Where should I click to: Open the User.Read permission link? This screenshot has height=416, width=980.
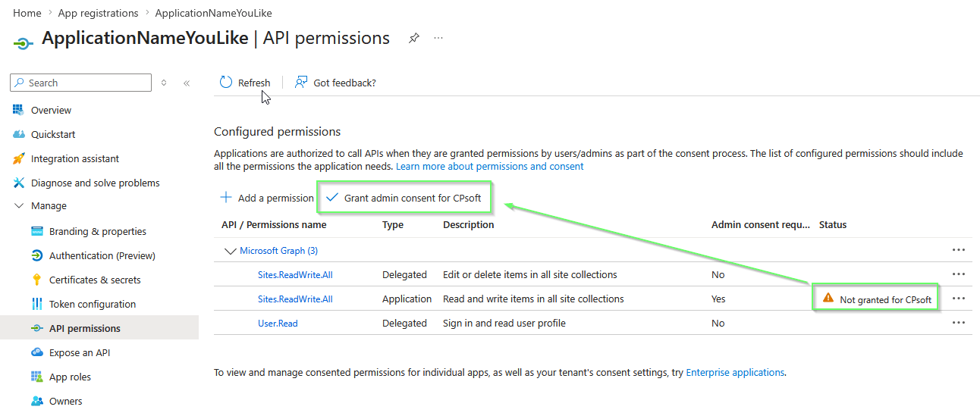coord(278,323)
